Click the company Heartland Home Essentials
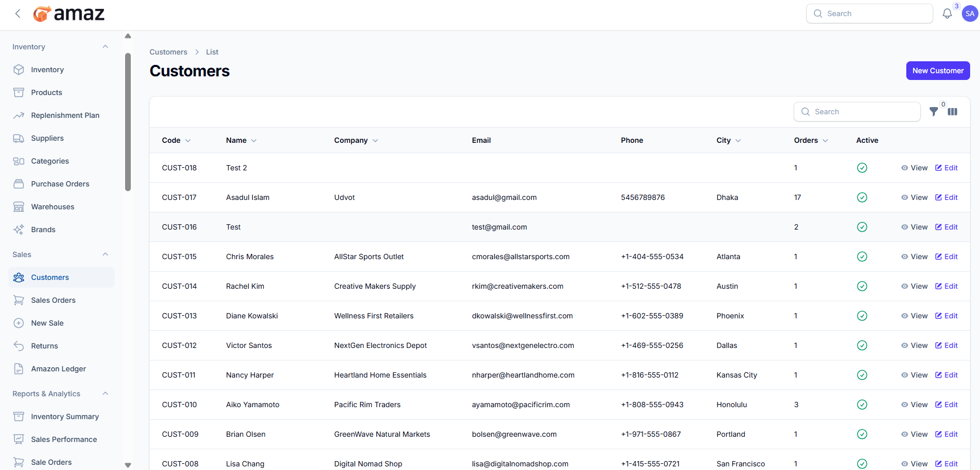The height and width of the screenshot is (470, 980). pyautogui.click(x=380, y=375)
